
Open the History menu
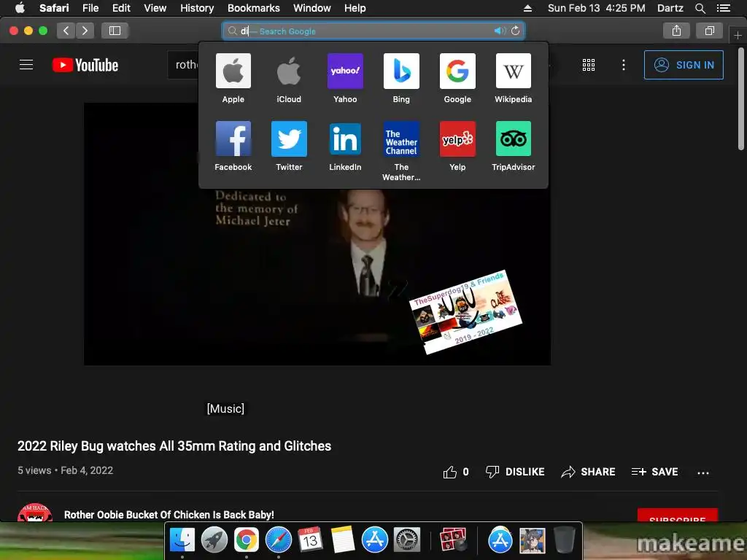click(197, 8)
